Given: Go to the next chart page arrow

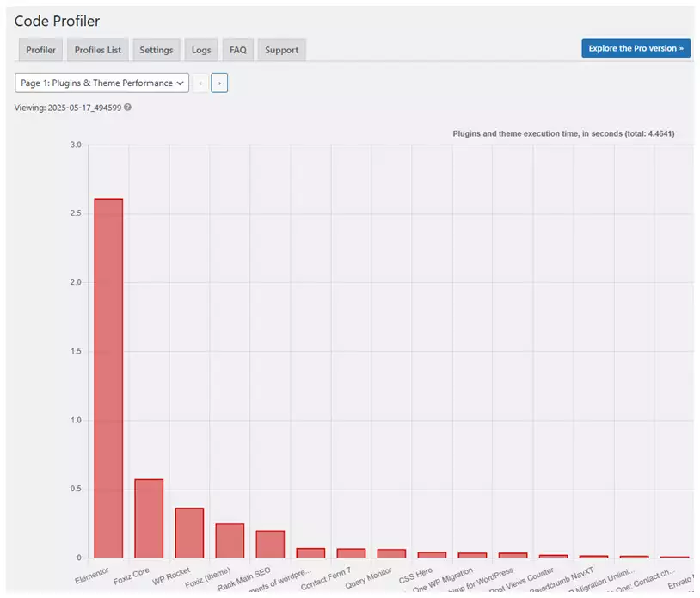Looking at the screenshot, I should pyautogui.click(x=219, y=83).
